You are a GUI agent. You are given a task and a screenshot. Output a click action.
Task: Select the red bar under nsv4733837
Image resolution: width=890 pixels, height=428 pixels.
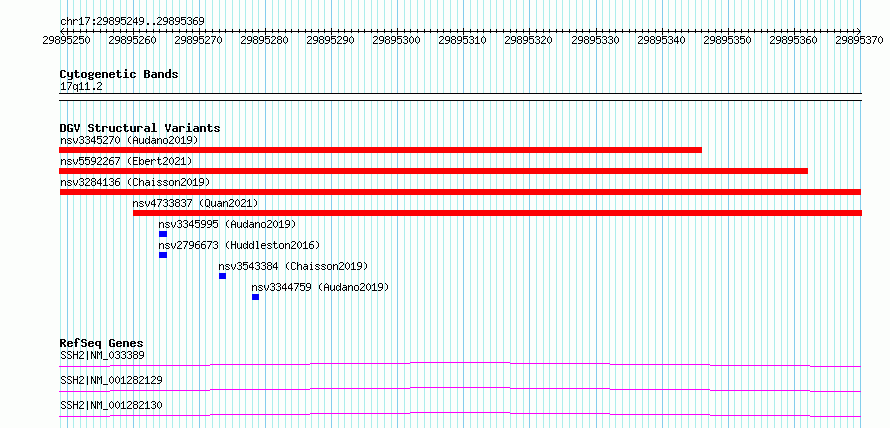click(x=497, y=213)
